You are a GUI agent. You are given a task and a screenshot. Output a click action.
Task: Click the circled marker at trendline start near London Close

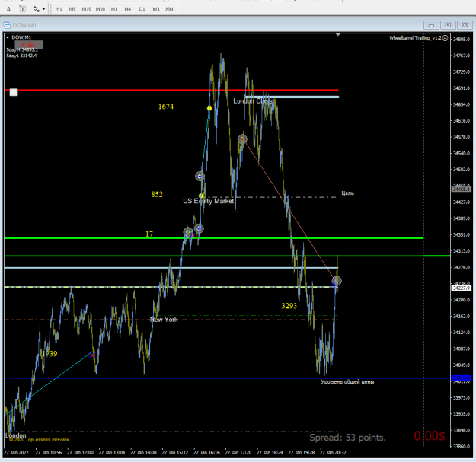tap(242, 139)
